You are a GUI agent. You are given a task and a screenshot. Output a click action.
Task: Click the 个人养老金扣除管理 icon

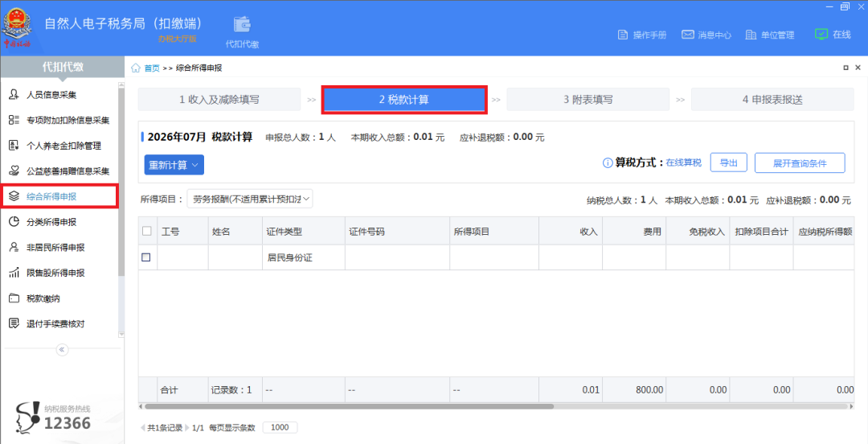pyautogui.click(x=14, y=146)
